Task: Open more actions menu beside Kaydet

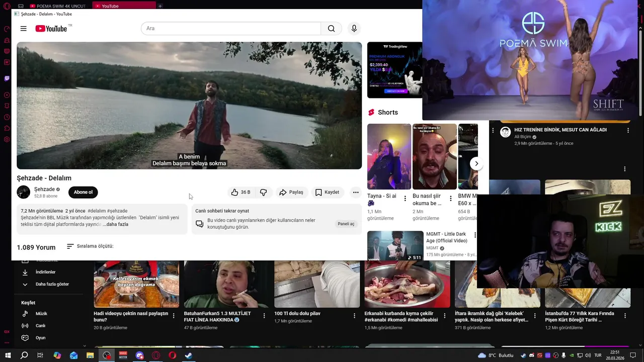Action: point(356,192)
